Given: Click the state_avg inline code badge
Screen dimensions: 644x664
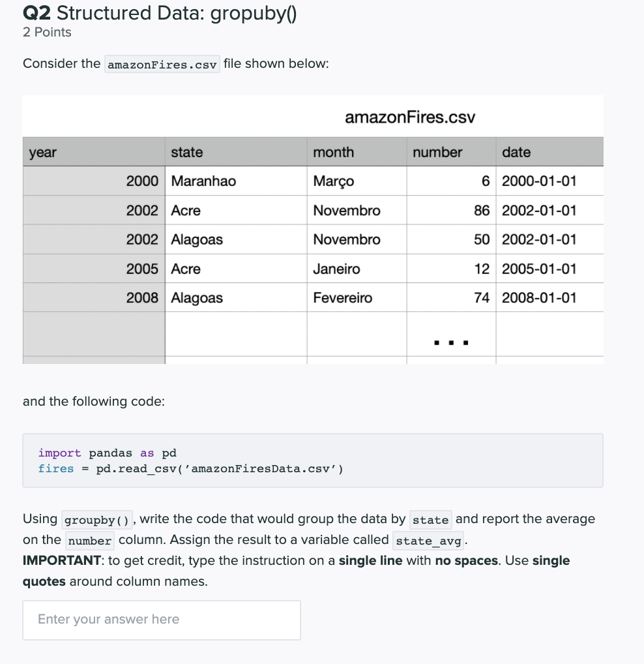Looking at the screenshot, I should point(428,541).
